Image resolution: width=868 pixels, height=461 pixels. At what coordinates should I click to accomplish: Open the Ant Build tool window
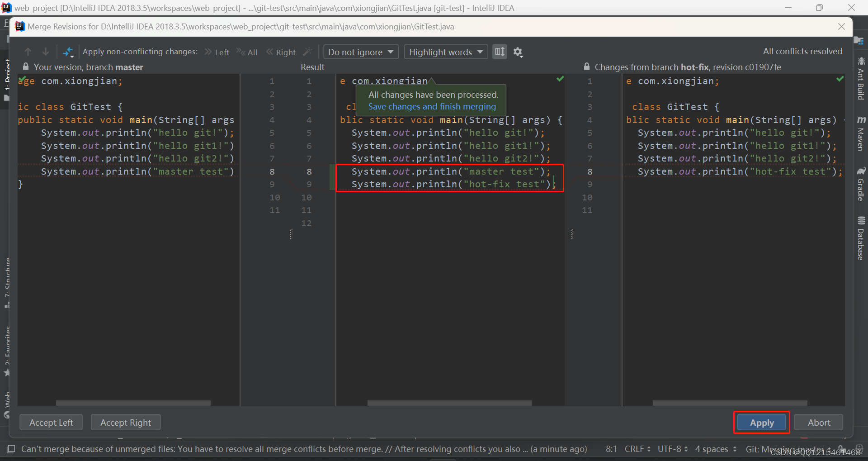pos(861,78)
